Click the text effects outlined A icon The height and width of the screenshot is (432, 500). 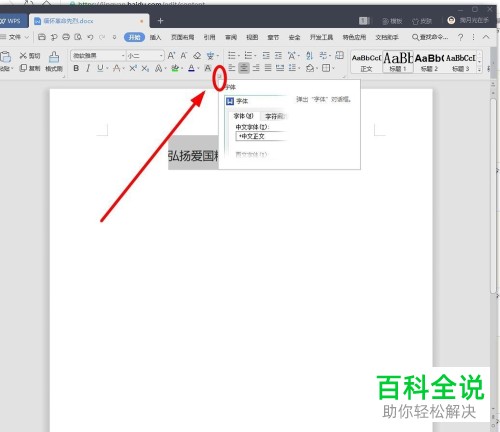pyautogui.click(x=159, y=68)
